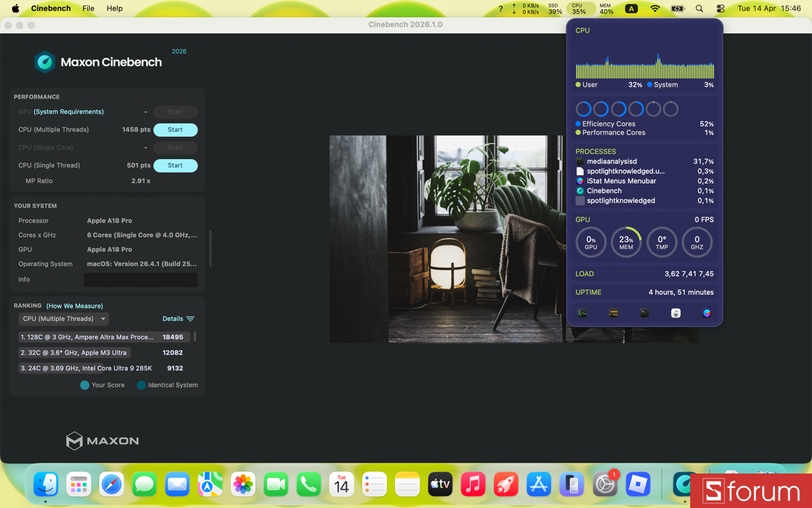Click LOAD averages row

coord(644,274)
